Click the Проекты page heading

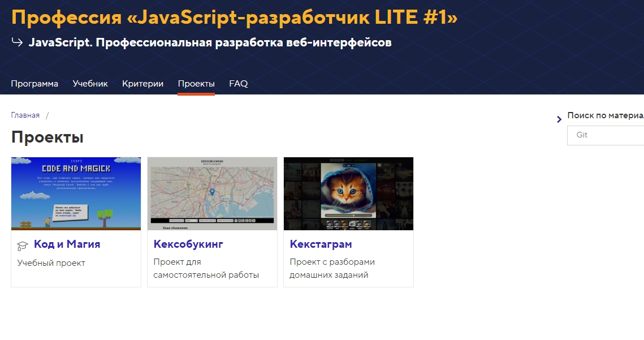(47, 137)
